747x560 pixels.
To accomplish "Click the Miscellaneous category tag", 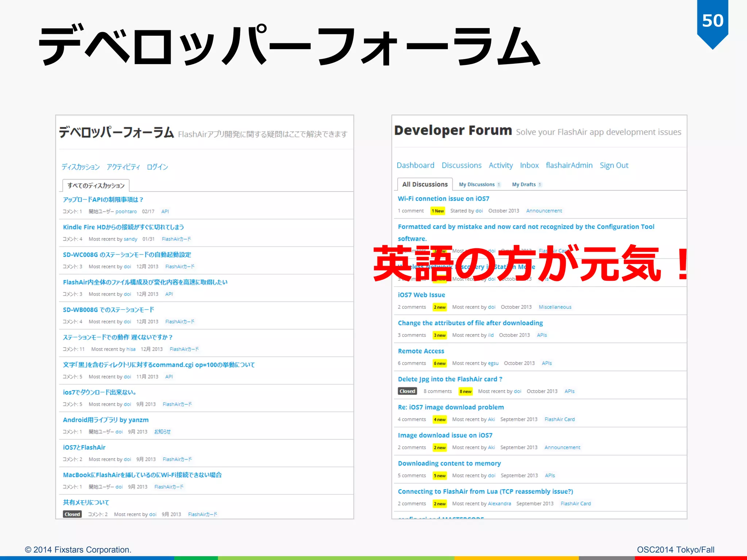I will tap(555, 307).
